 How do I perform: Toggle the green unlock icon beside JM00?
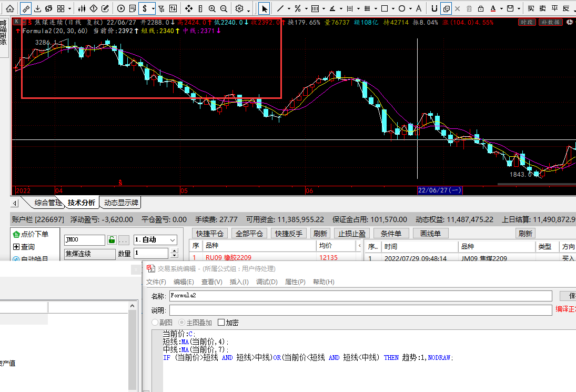click(x=112, y=240)
